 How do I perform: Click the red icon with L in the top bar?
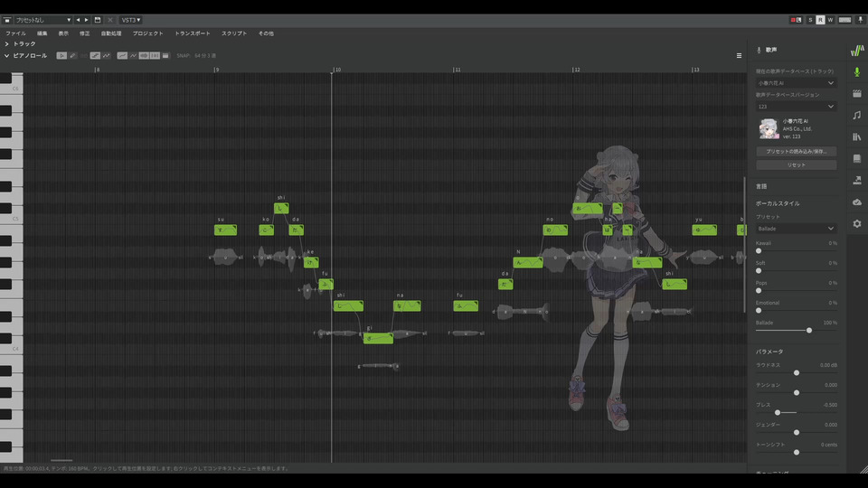796,20
